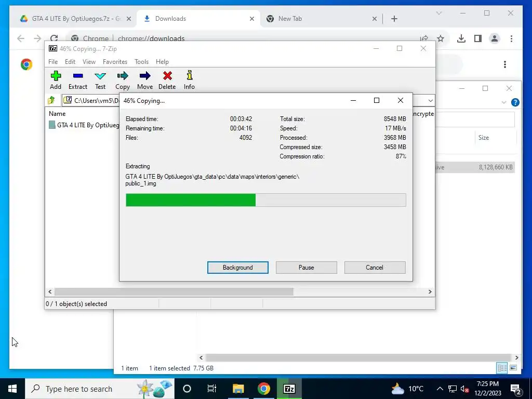Click the 7-Zip horizontal scrollbar thumb
The image size is (532, 399).
[174, 292]
